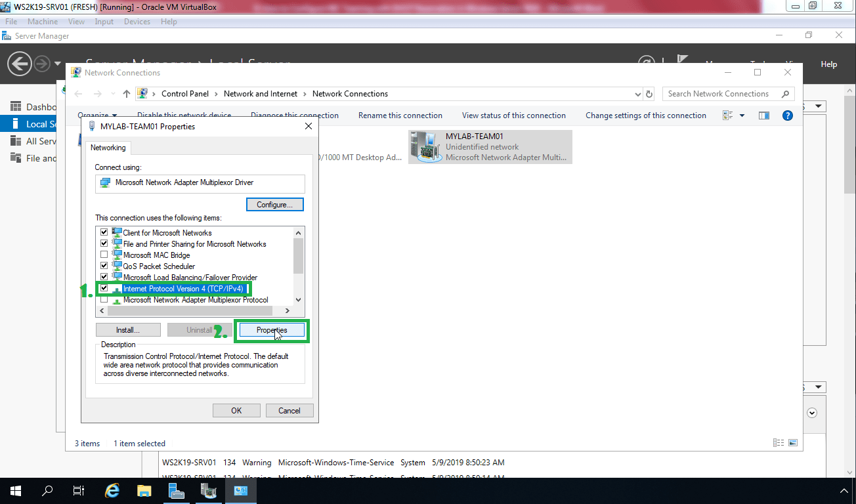Open the view options dropdown arrow
The width and height of the screenshot is (856, 504).
click(742, 115)
